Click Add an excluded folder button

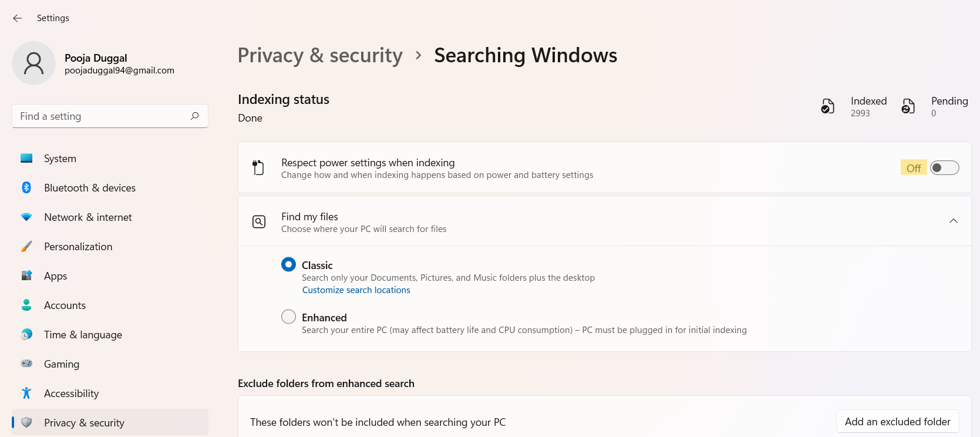897,422
